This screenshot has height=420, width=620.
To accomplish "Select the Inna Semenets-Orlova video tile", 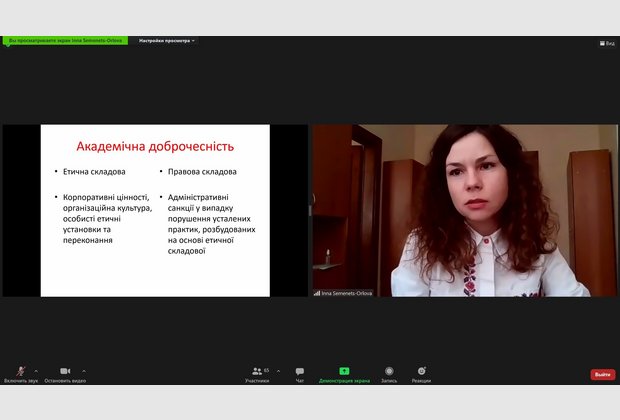I will click(x=465, y=210).
